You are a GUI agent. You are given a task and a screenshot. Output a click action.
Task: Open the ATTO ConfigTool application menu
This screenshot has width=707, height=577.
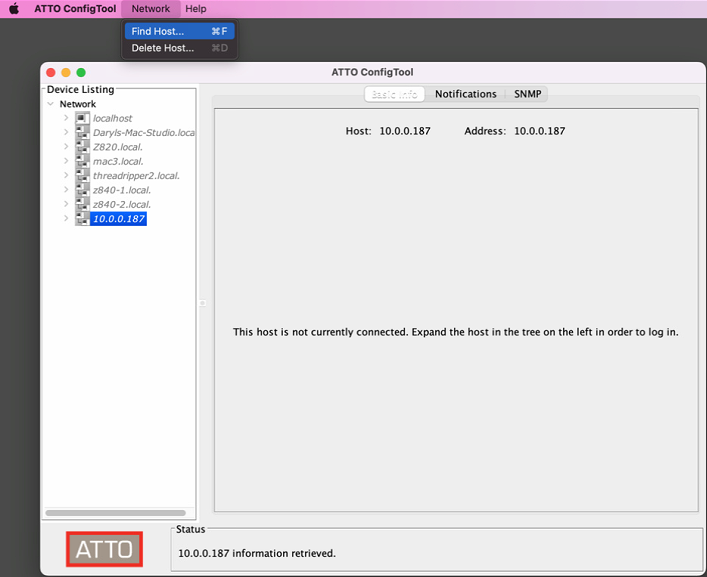coord(75,9)
